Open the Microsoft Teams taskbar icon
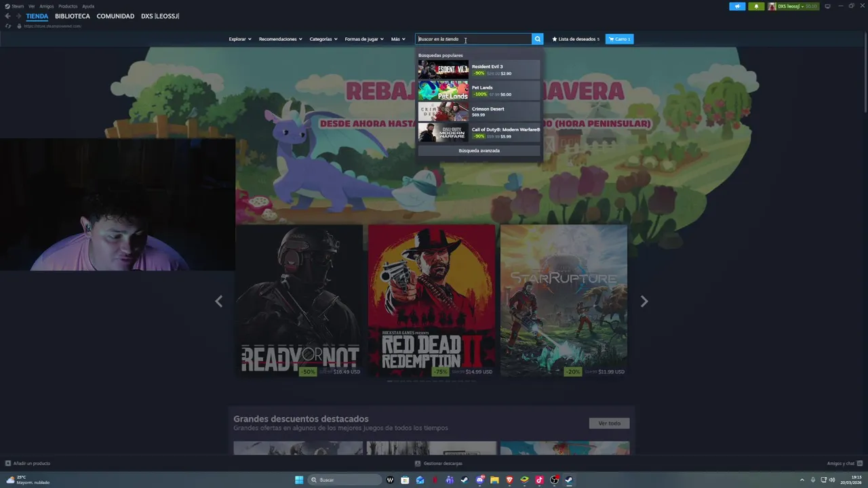 (450, 480)
